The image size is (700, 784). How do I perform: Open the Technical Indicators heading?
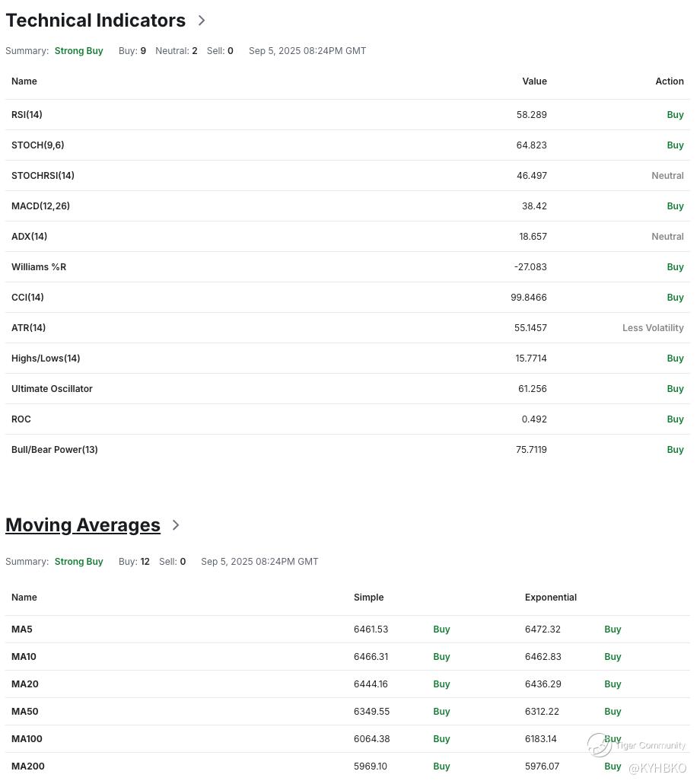click(95, 21)
